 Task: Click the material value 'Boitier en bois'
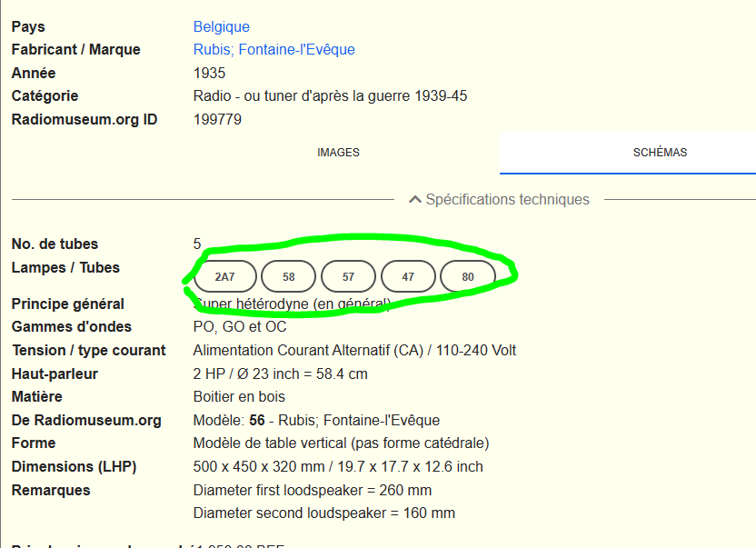click(239, 396)
